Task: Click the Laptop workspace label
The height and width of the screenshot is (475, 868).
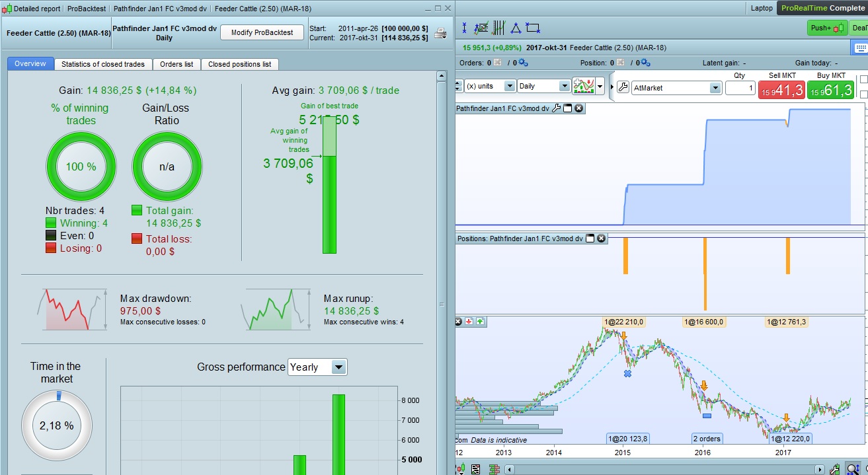Action: coord(762,8)
